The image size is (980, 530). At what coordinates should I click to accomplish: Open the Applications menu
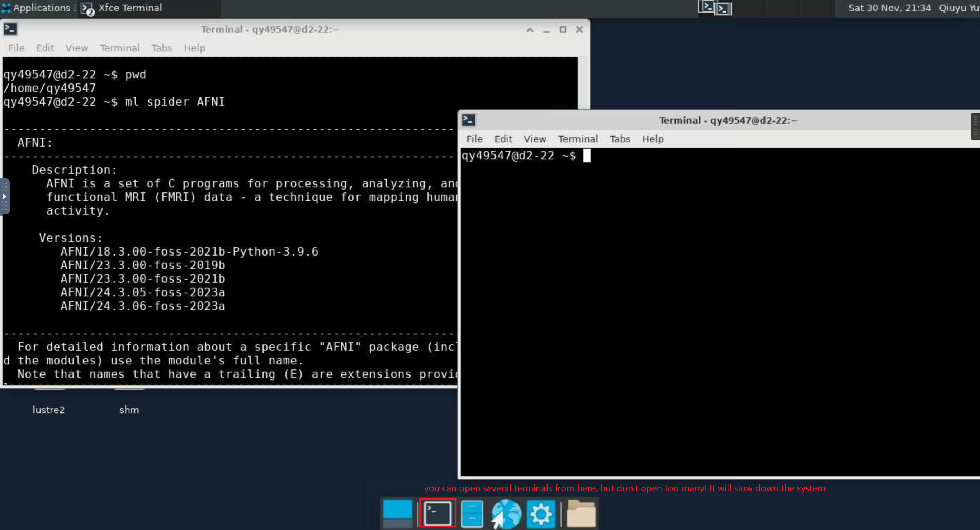click(37, 8)
